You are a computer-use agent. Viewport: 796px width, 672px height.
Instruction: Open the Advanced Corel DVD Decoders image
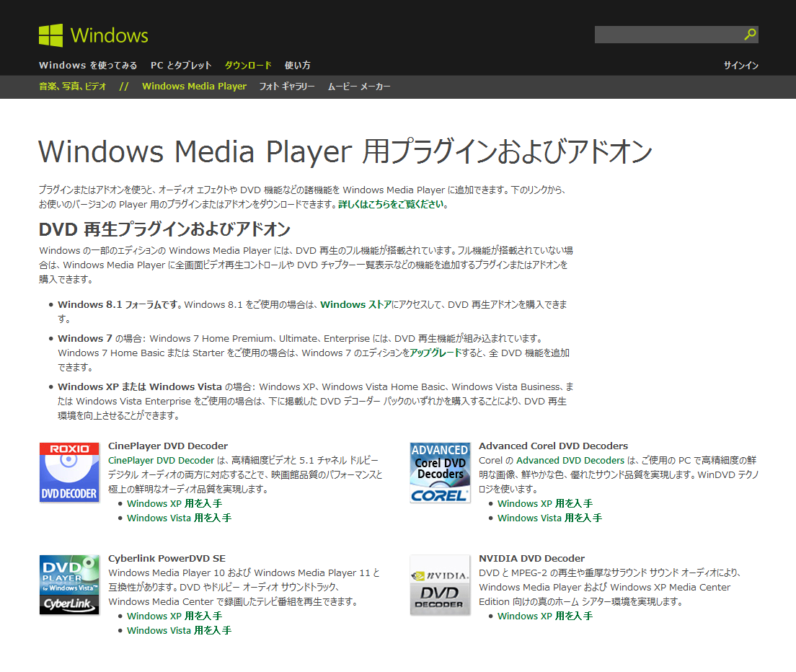[x=440, y=472]
